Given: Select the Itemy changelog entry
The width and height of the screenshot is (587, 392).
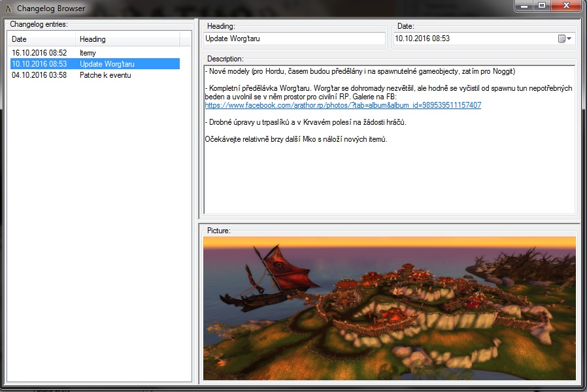Looking at the screenshot, I should pyautogui.click(x=88, y=53).
